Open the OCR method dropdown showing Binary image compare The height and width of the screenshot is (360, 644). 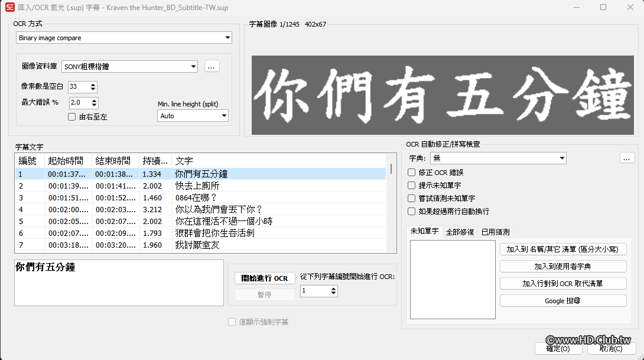(124, 38)
